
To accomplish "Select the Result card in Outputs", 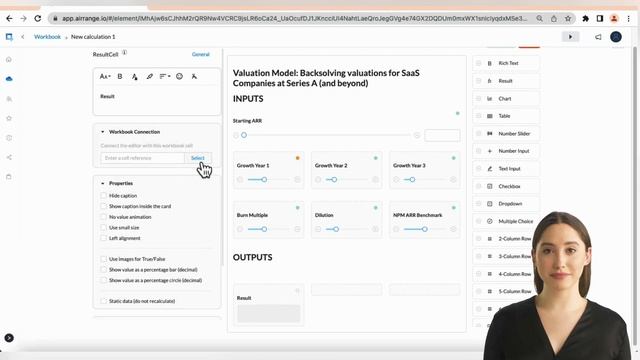I will tap(269, 305).
